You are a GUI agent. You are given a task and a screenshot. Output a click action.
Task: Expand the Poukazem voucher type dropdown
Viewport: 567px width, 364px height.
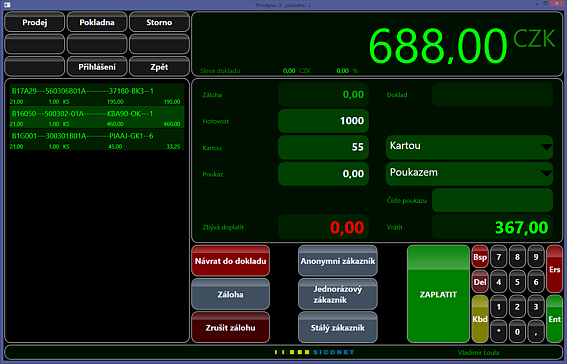click(469, 174)
